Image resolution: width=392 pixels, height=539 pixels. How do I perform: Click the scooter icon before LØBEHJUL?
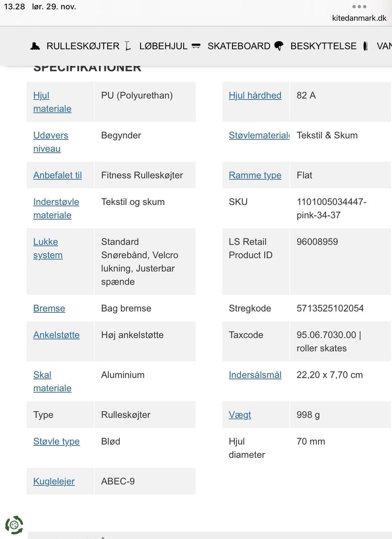(x=128, y=46)
